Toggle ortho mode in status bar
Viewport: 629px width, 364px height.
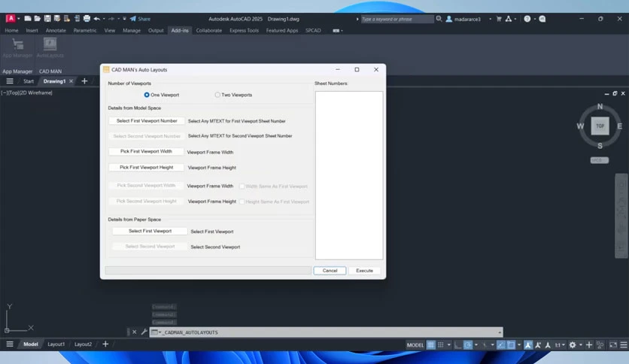pos(457,344)
